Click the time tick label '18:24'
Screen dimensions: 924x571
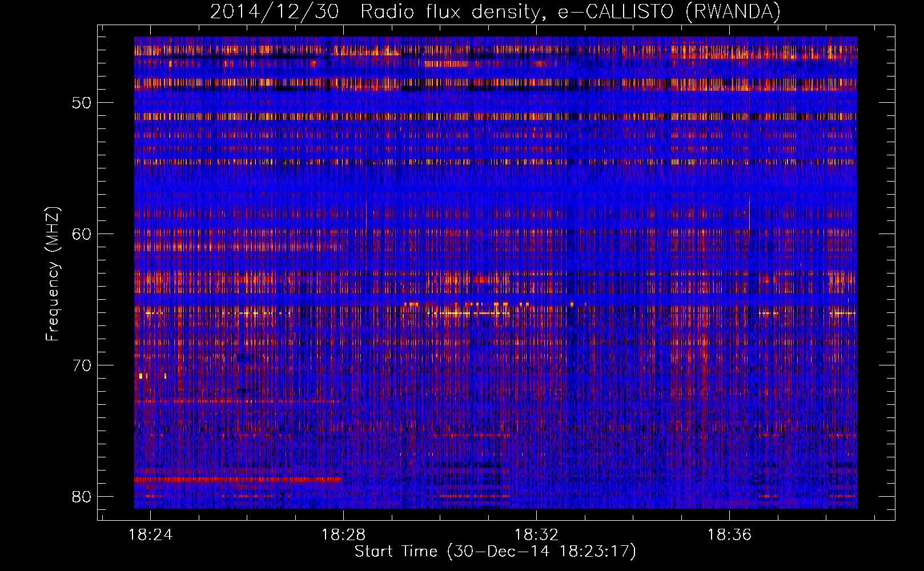[x=150, y=535]
